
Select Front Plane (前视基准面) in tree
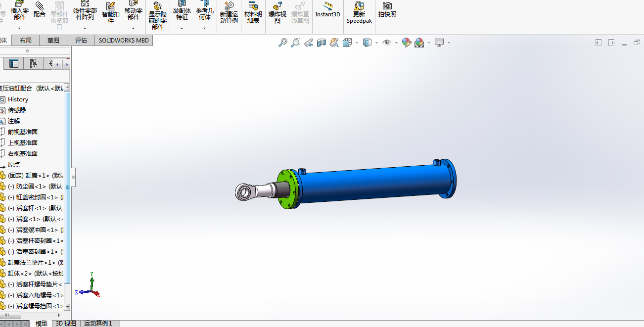tap(19, 132)
